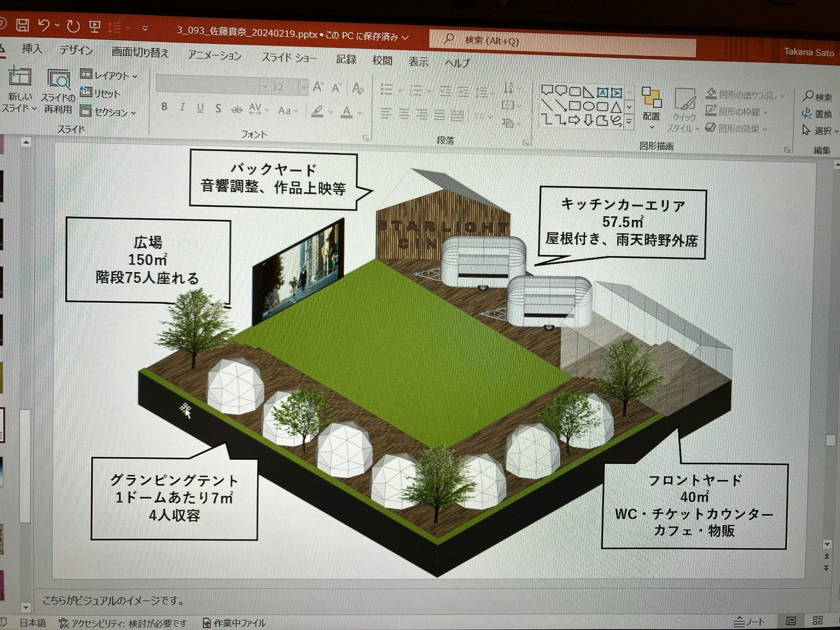Click the Undo arrow icon
This screenshot has height=630, width=840.
(44, 25)
